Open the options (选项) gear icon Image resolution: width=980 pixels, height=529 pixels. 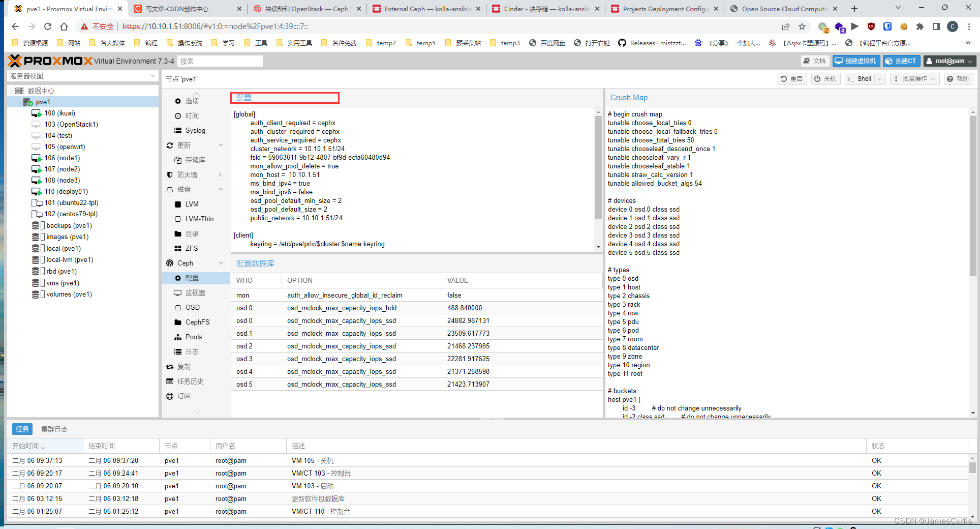click(178, 101)
